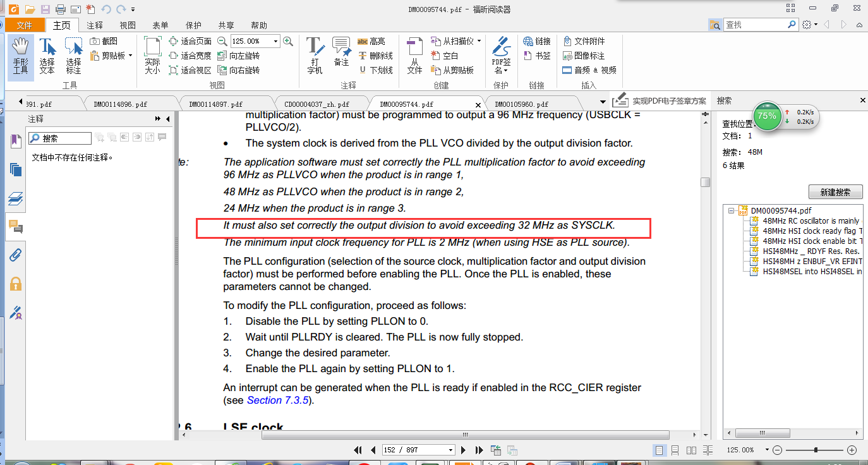Viewport: 868px width, 465px height.
Task: Open the ribbon zoom percentage dropdown
Action: pos(275,41)
